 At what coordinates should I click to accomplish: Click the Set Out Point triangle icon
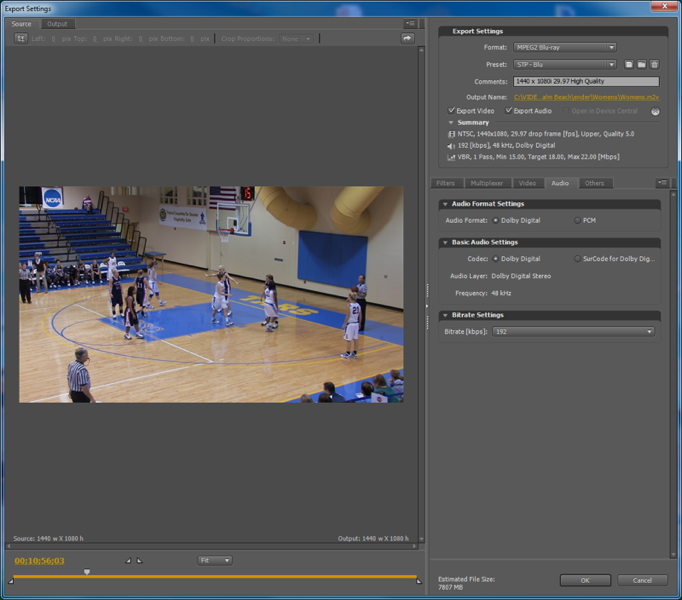point(140,560)
